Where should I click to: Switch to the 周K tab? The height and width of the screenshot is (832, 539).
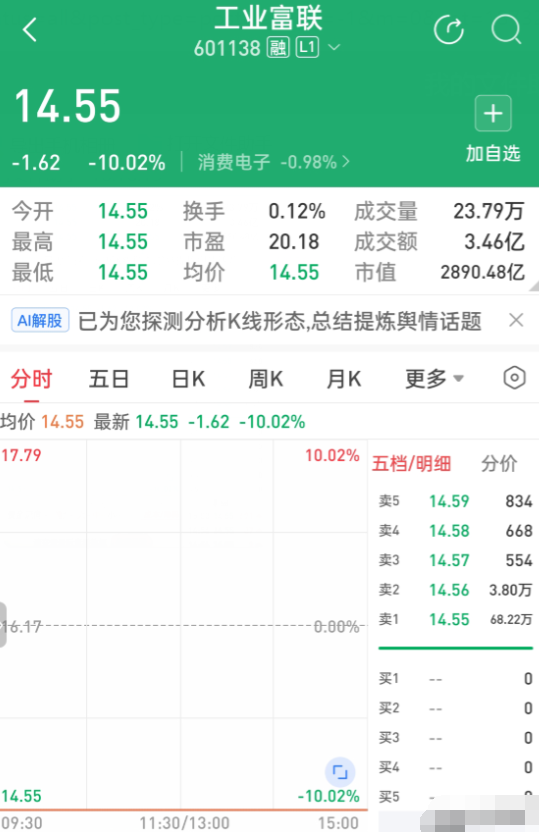(x=266, y=379)
